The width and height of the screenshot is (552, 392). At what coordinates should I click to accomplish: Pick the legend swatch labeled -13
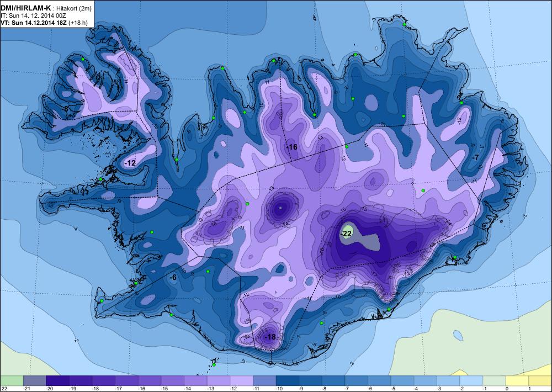(x=218, y=381)
